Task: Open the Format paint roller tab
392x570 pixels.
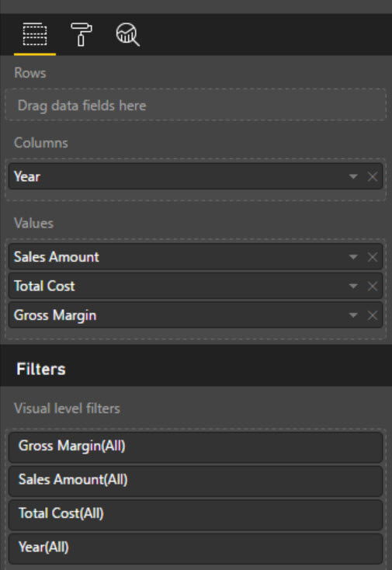Action: click(81, 34)
